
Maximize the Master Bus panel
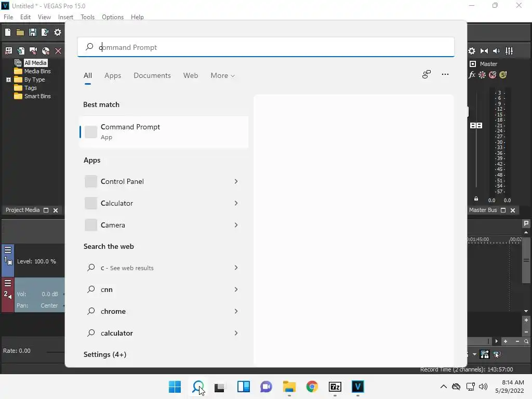503,210
